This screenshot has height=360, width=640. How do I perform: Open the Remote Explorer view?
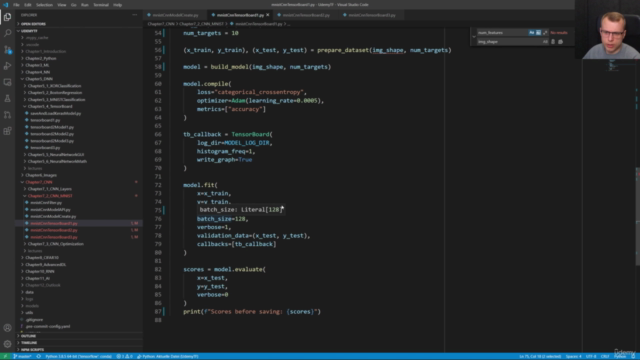7,82
